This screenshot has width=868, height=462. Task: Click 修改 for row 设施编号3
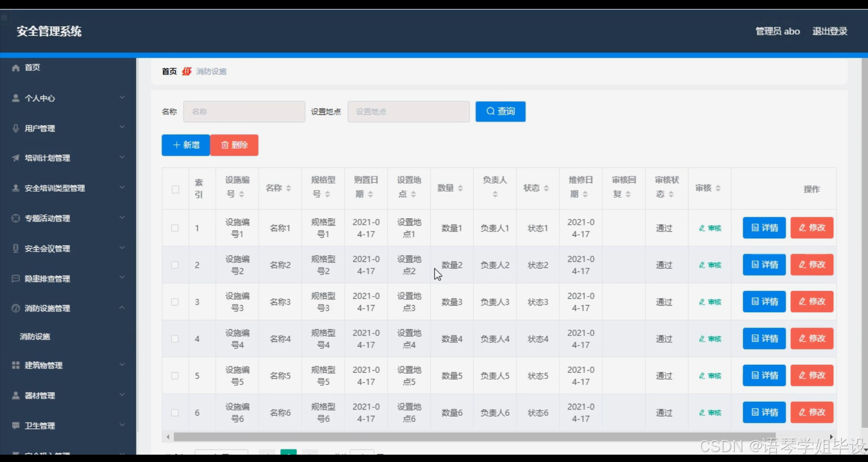[x=812, y=302]
